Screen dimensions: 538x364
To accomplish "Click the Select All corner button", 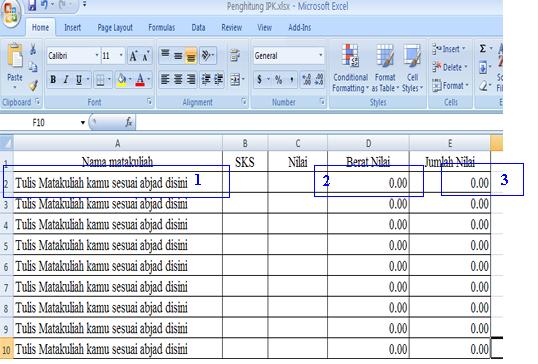I will [x=7, y=143].
